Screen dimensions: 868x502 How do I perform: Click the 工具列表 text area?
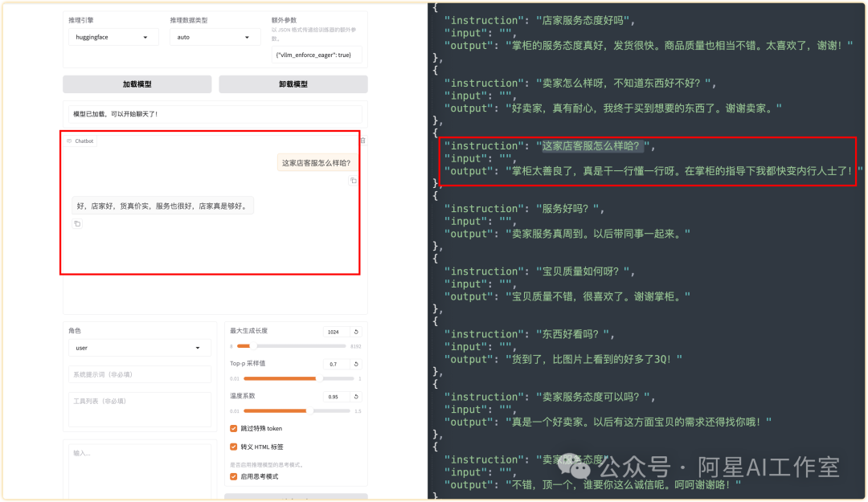140,409
